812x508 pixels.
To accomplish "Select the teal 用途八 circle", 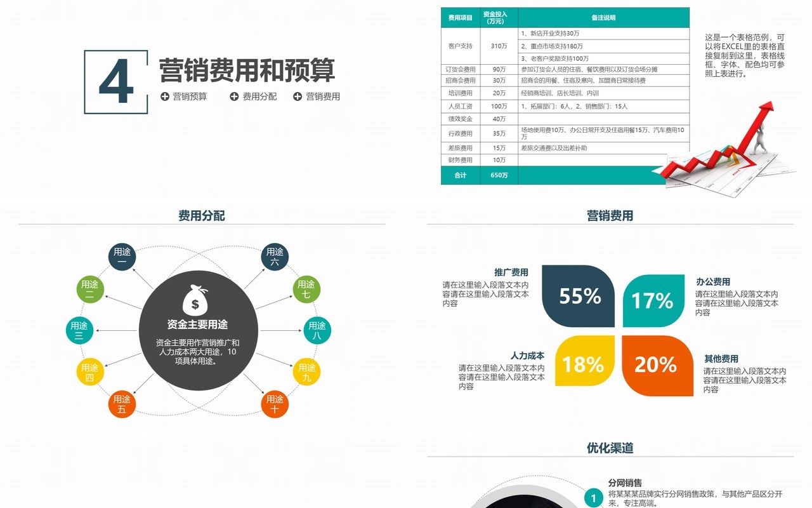I will click(317, 331).
